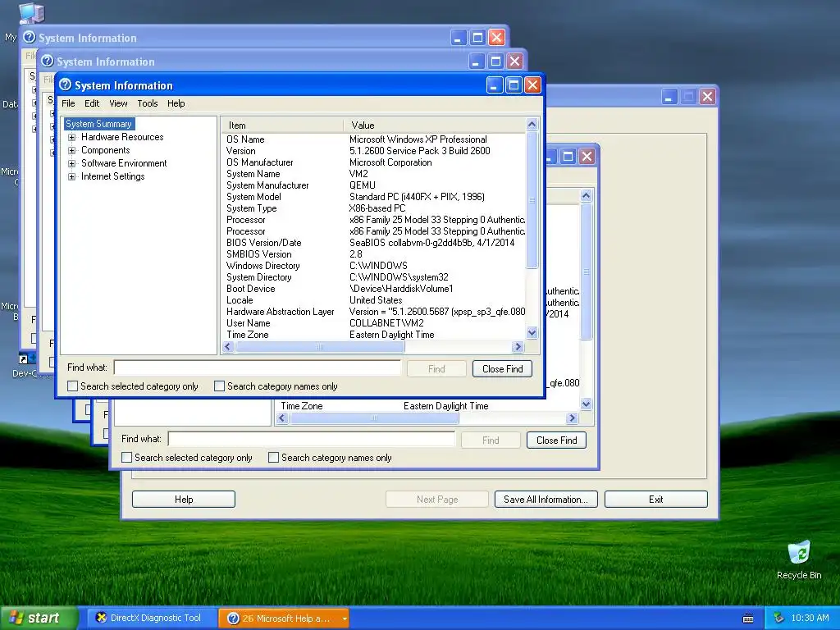The height and width of the screenshot is (630, 840).
Task: Open the Edit menu in front System Information
Action: [x=92, y=103]
